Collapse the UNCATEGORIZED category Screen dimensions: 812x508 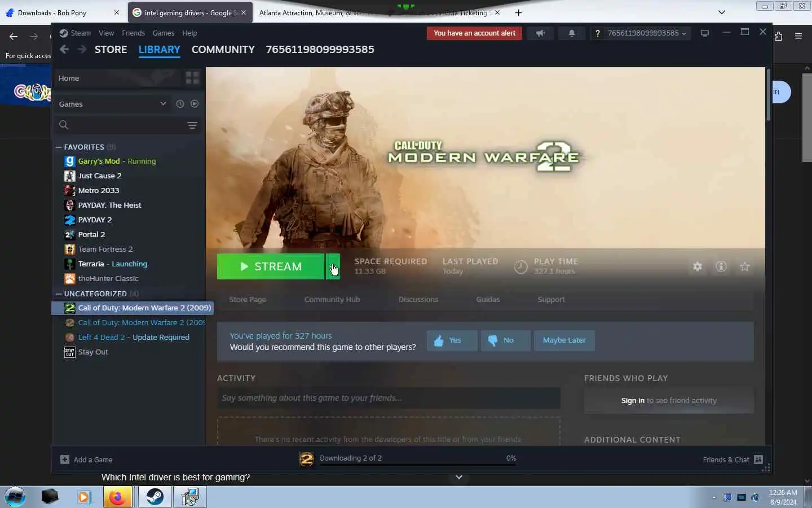(59, 294)
